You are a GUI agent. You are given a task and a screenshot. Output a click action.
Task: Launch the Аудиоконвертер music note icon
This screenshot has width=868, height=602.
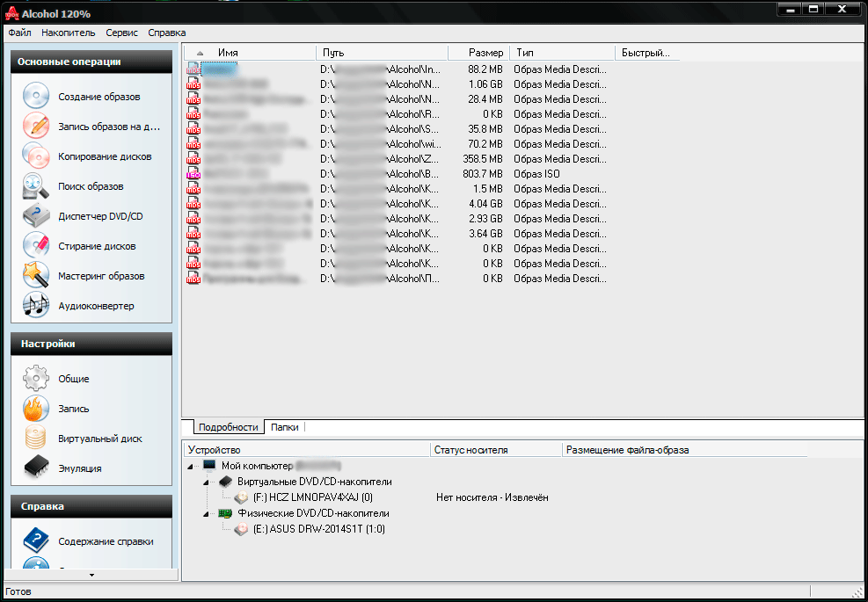(36, 306)
